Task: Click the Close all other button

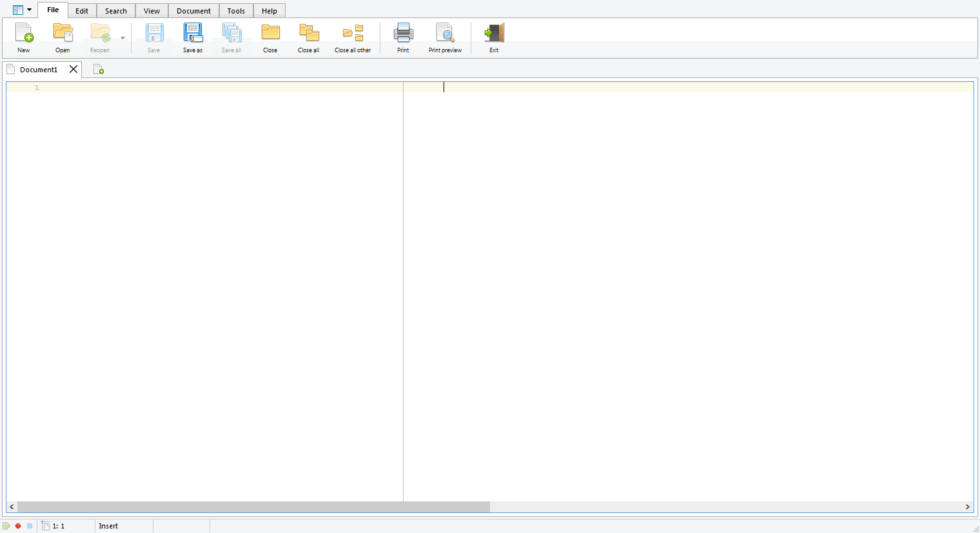Action: pyautogui.click(x=353, y=35)
